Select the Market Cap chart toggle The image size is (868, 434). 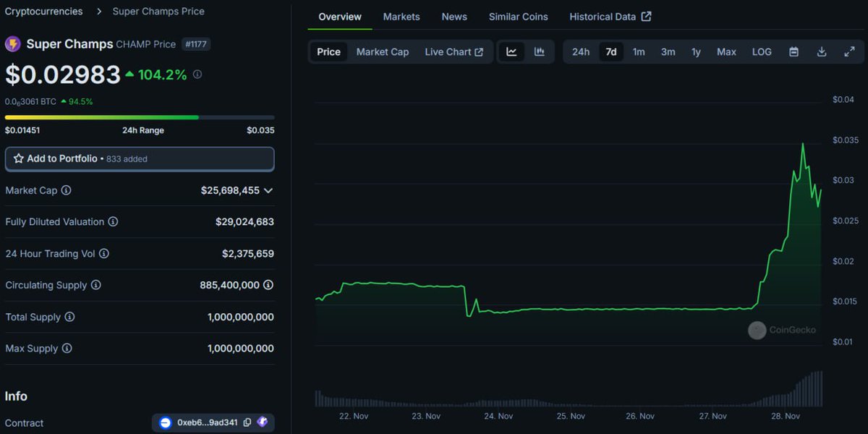point(383,52)
